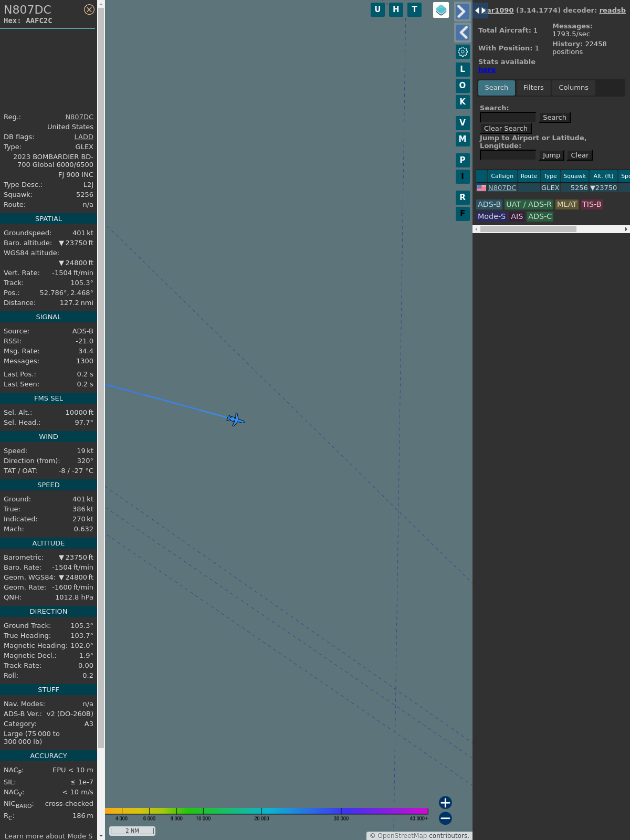Toggle the H button on the map

coord(396,9)
